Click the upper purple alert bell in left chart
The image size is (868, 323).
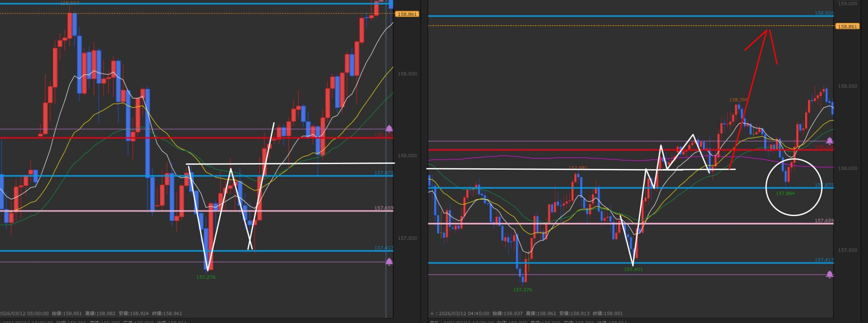[x=389, y=129]
